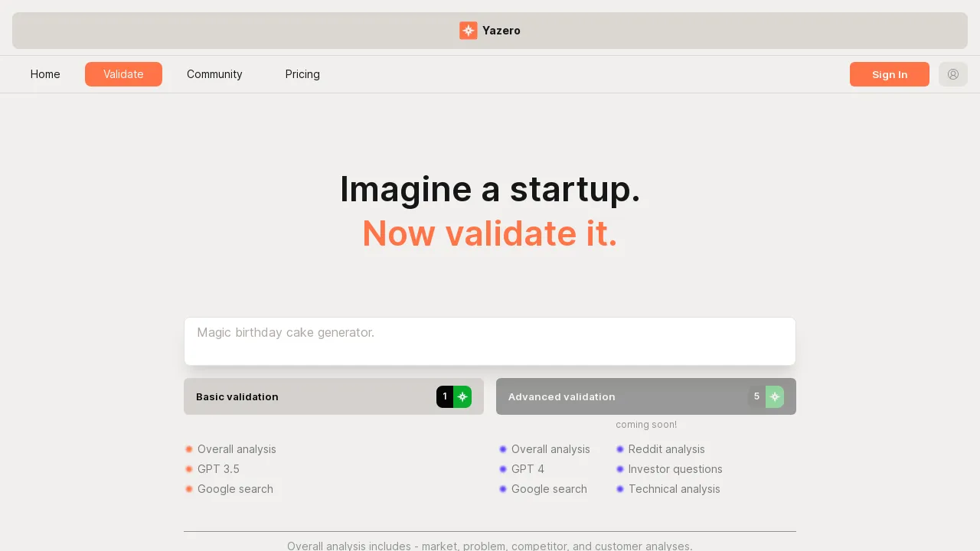The height and width of the screenshot is (551, 980).
Task: Click the Yazero sparkle logo icon
Action: click(468, 31)
